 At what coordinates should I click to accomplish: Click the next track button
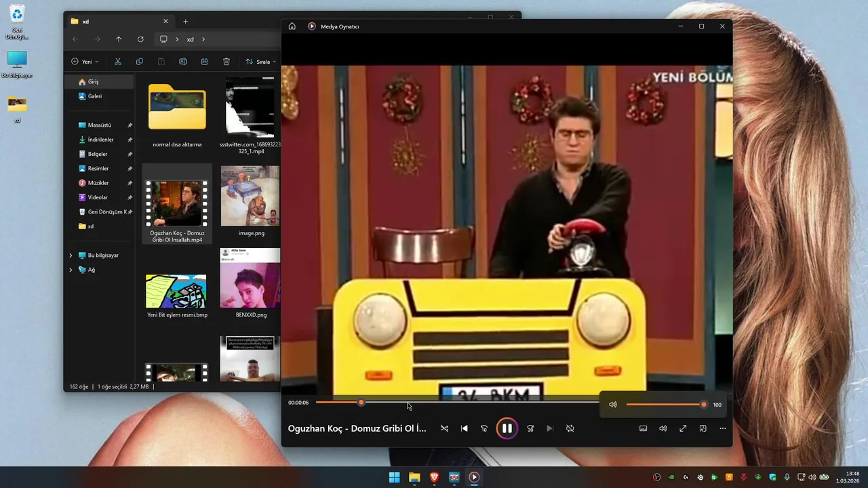550,428
